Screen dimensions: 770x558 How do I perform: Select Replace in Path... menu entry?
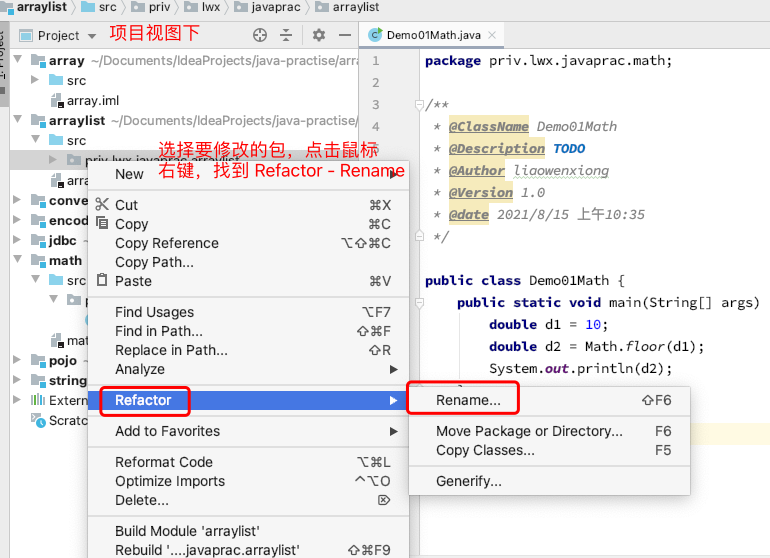(248, 350)
